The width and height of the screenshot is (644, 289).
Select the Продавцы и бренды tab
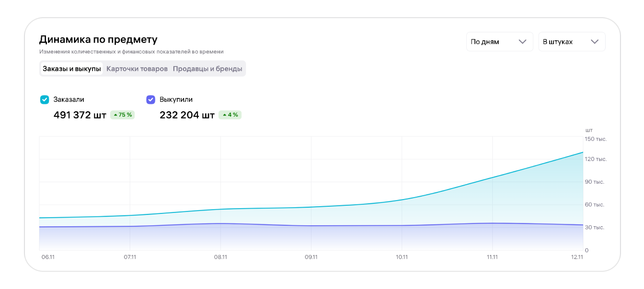tap(207, 69)
